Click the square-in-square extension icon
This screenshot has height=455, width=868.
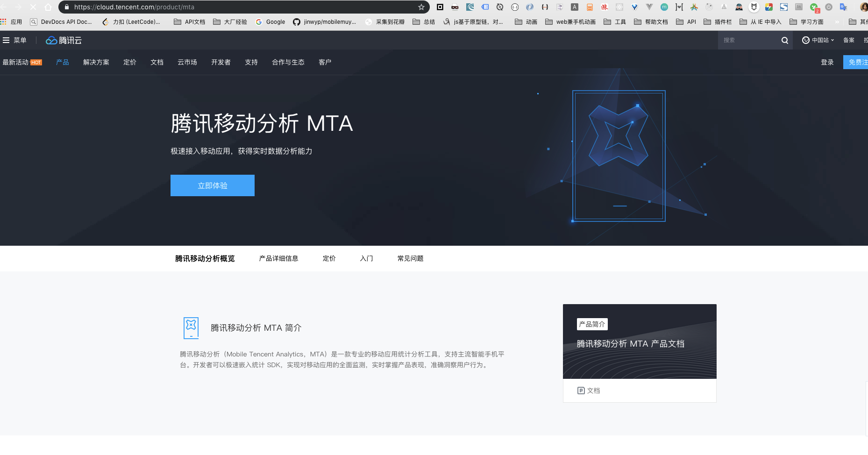point(440,7)
